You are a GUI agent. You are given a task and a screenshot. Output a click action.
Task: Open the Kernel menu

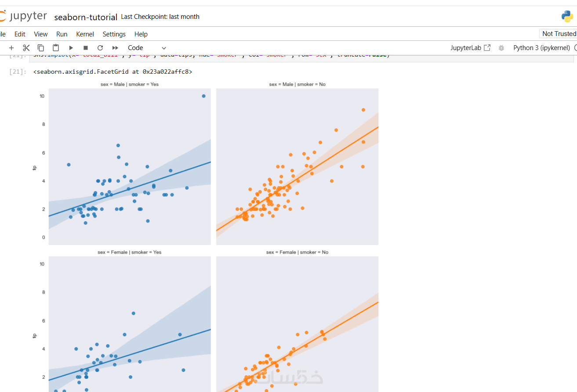(x=85, y=34)
